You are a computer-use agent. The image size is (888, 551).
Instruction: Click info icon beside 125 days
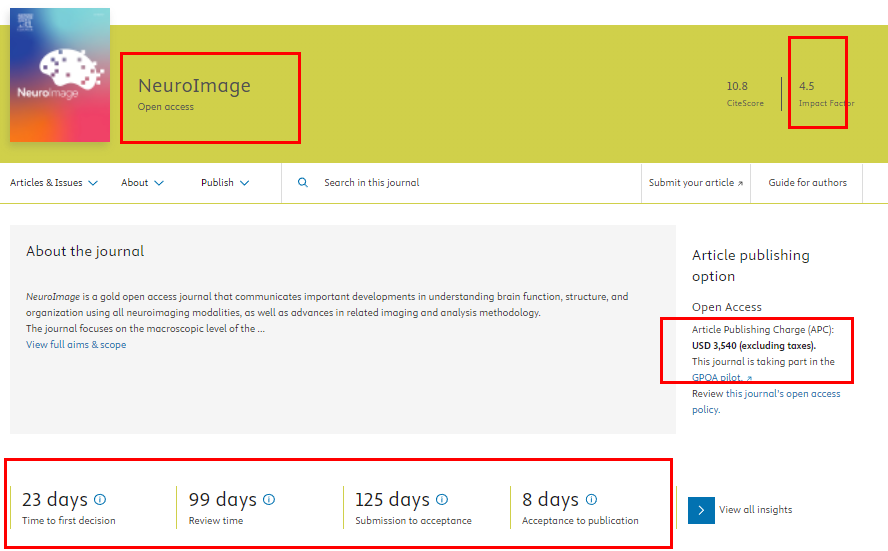(442, 499)
